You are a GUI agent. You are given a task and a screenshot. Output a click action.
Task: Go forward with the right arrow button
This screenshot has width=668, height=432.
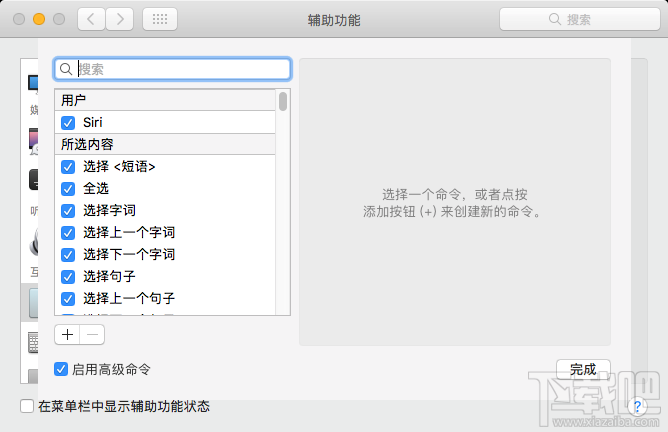point(120,19)
